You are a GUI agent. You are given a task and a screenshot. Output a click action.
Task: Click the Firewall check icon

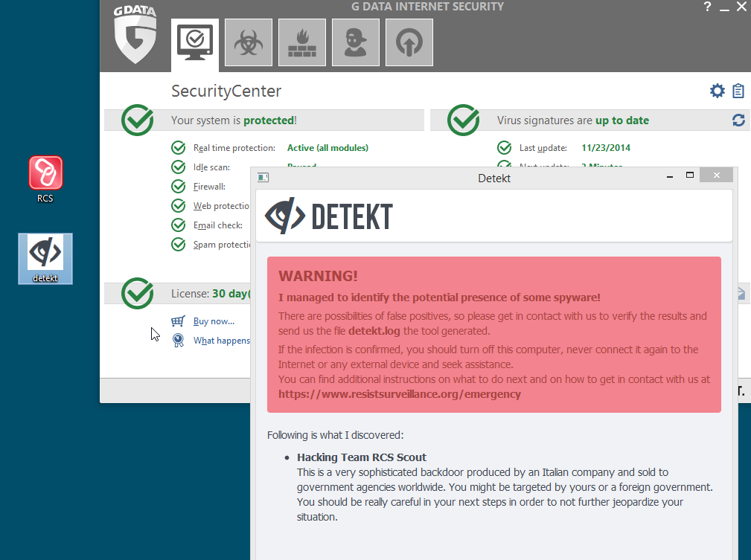tap(178, 186)
